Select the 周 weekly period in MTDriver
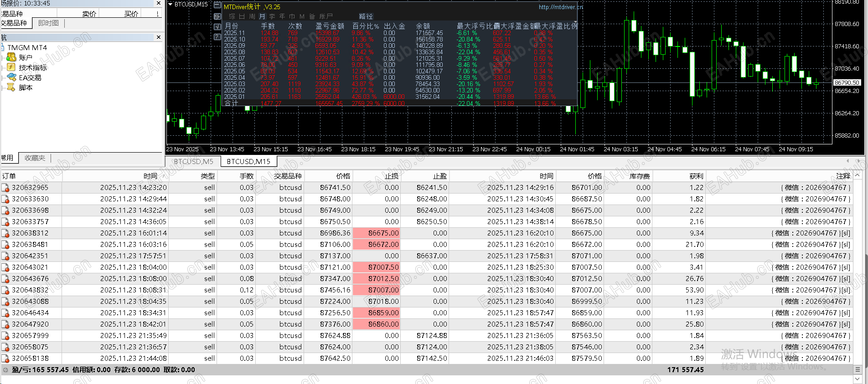This screenshot has width=868, height=384. [252, 16]
